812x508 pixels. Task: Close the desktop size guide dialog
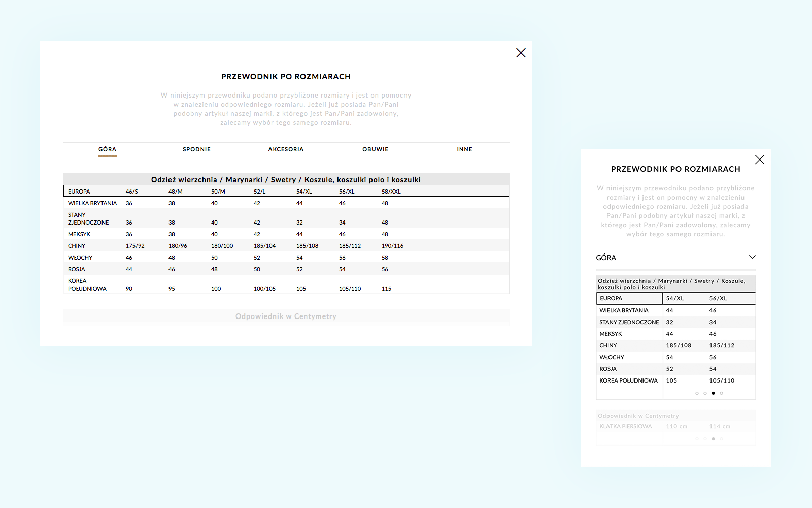(521, 53)
